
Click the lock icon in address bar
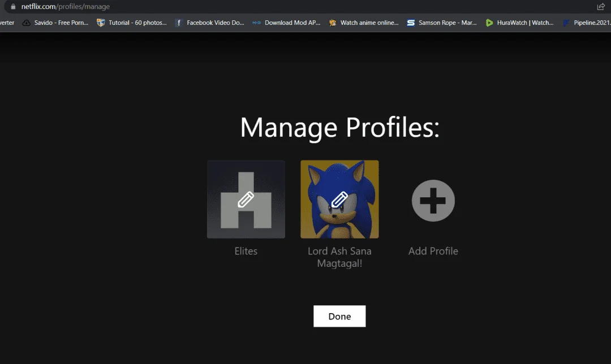point(13,7)
